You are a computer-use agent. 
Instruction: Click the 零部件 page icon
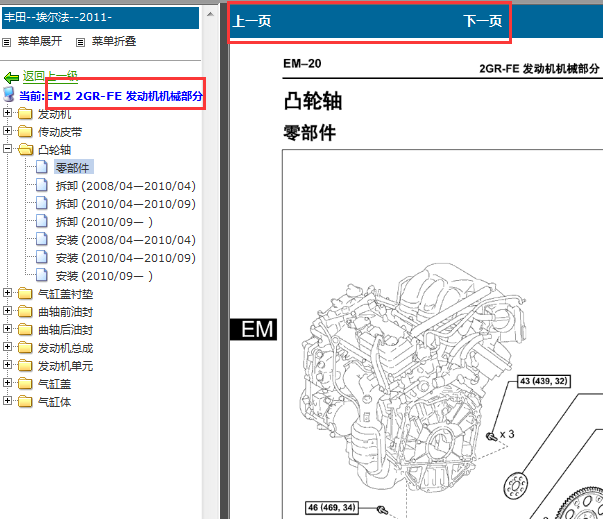42,167
